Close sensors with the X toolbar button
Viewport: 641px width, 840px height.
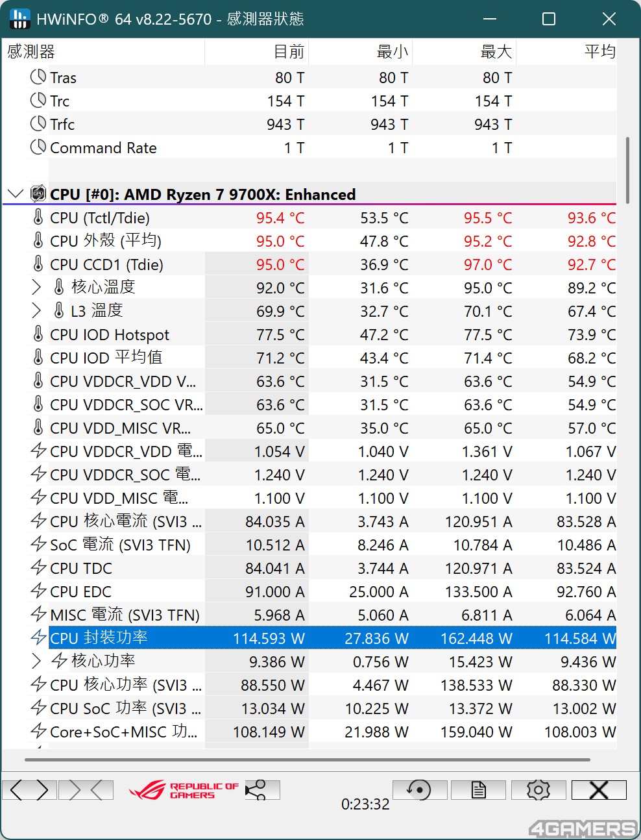click(599, 789)
